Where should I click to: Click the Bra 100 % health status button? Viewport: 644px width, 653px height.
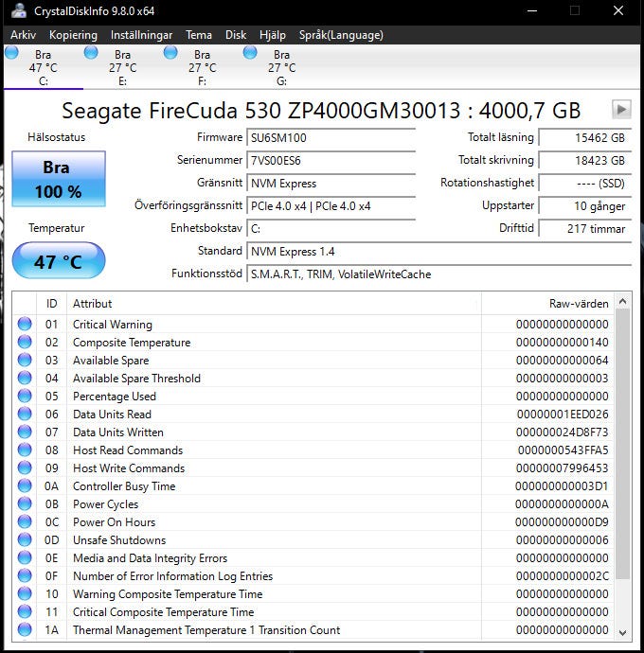coord(59,179)
